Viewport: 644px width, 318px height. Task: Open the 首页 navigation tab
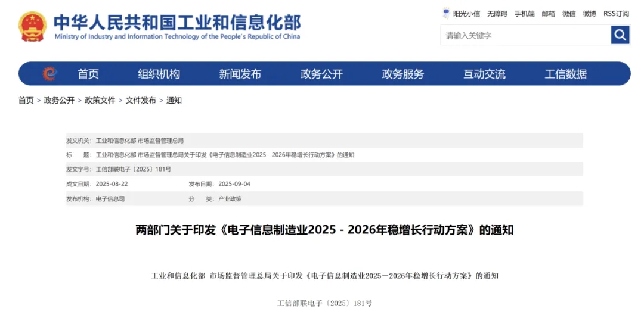[88, 74]
